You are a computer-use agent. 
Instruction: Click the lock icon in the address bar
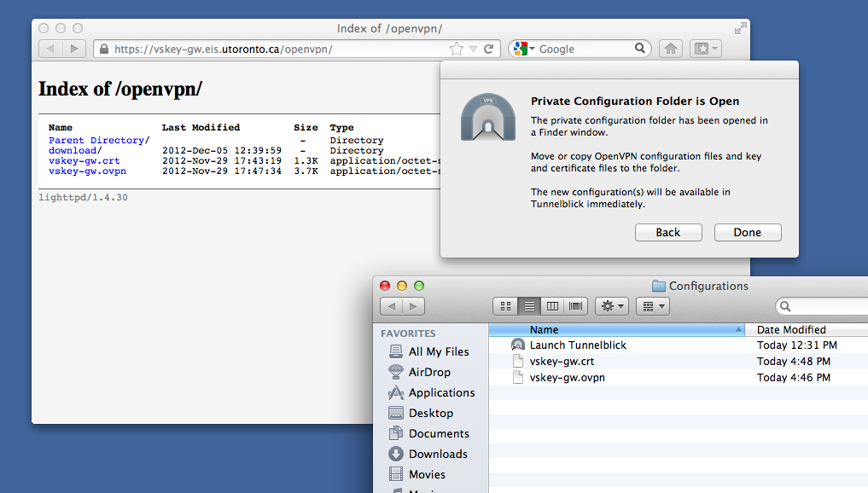point(103,49)
